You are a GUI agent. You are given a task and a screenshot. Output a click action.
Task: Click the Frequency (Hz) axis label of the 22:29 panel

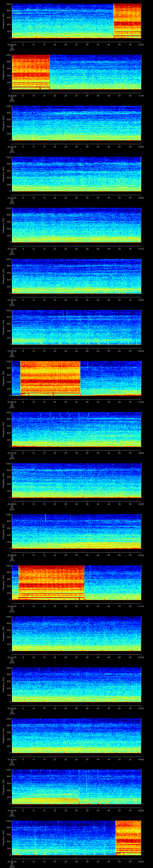tap(3, 21)
